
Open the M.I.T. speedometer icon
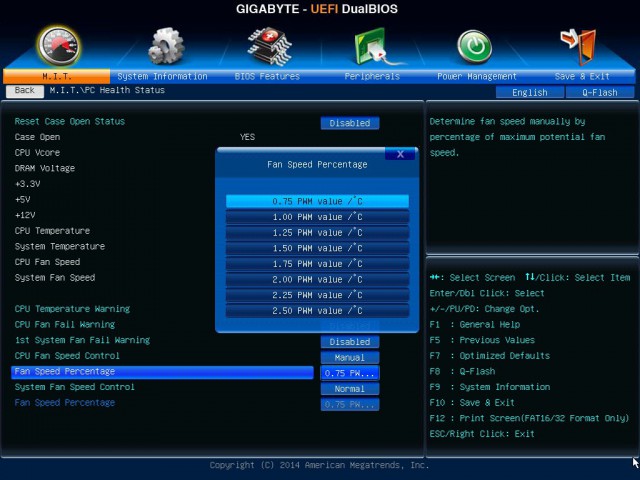(x=59, y=46)
